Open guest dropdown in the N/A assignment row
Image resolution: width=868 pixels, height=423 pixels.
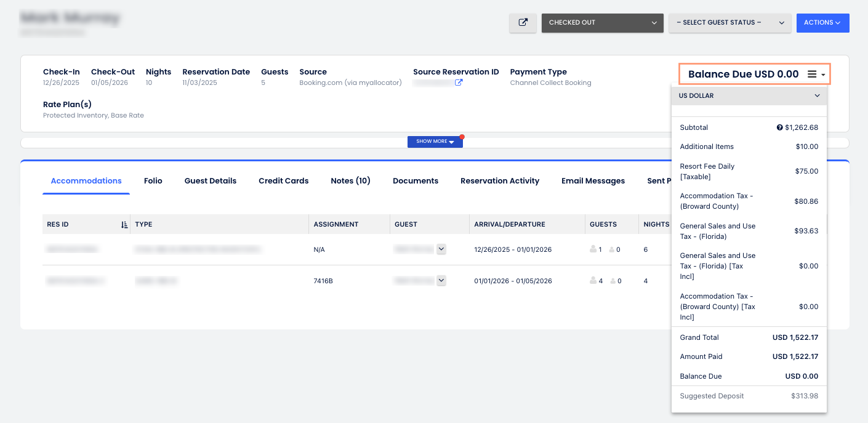pyautogui.click(x=441, y=249)
